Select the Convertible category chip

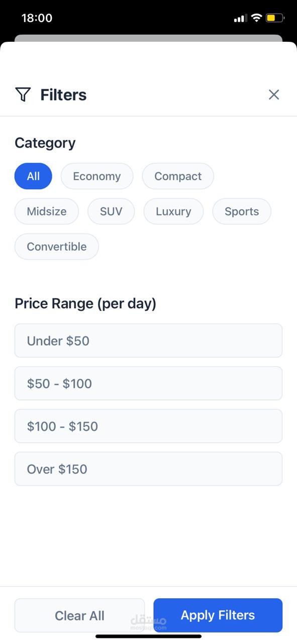(57, 247)
